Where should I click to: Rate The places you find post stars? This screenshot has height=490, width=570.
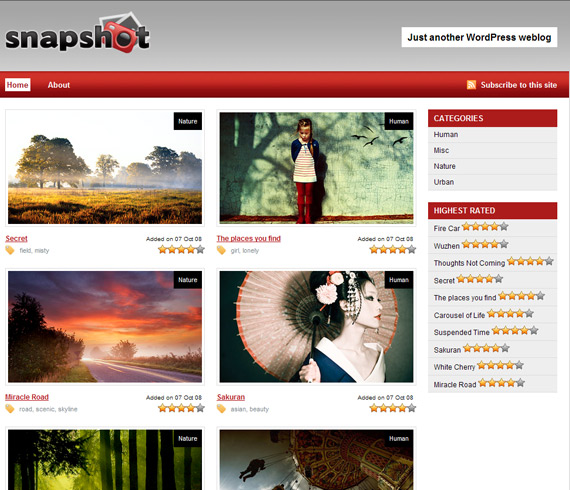click(393, 249)
